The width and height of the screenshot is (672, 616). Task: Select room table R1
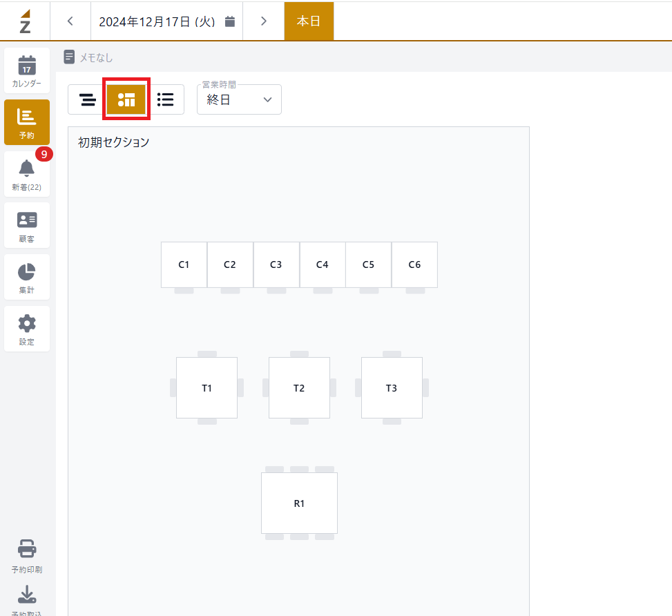299,503
